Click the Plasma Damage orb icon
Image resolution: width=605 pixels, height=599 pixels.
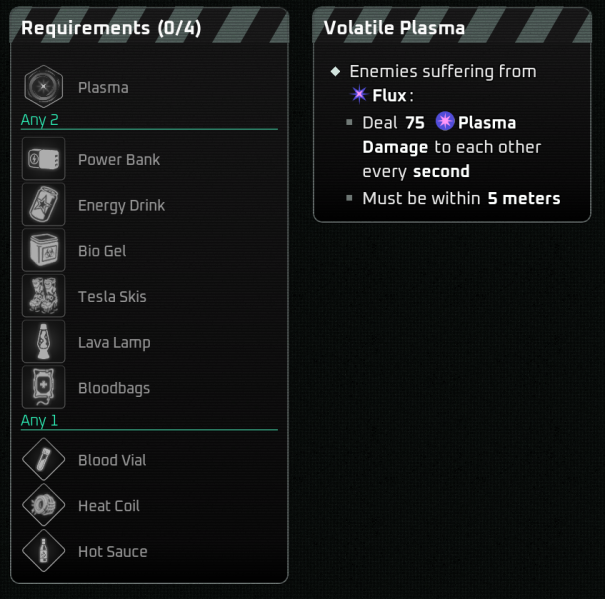coord(445,122)
